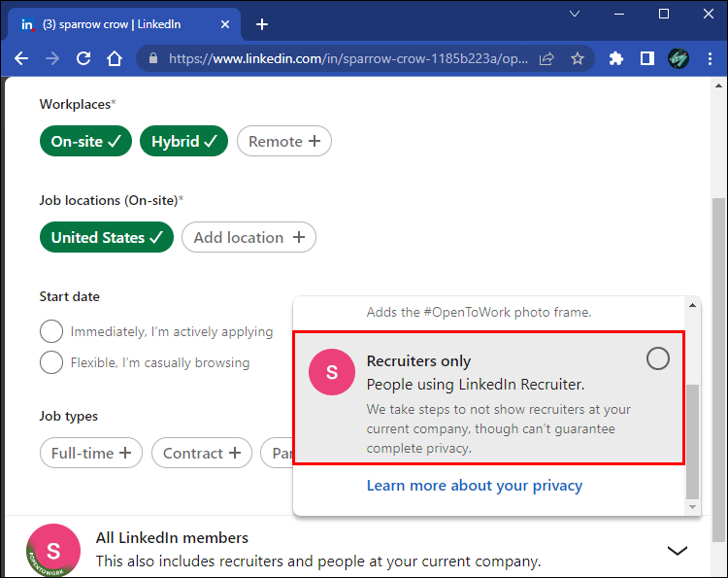Choose Immediately, I'm actively applying
The height and width of the screenshot is (578, 728).
[x=51, y=331]
